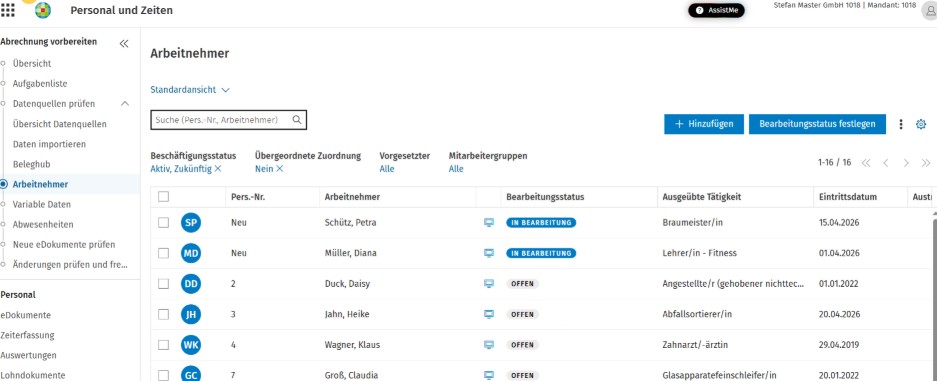Open the Standardansicht view dropdown
Screen dimensions: 937x381
point(190,90)
